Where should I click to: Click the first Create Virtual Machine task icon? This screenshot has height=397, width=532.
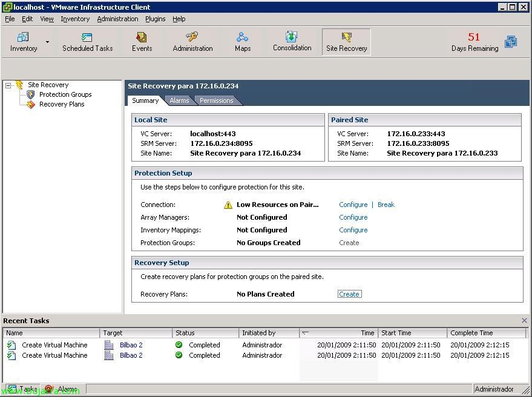pyautogui.click(x=11, y=345)
